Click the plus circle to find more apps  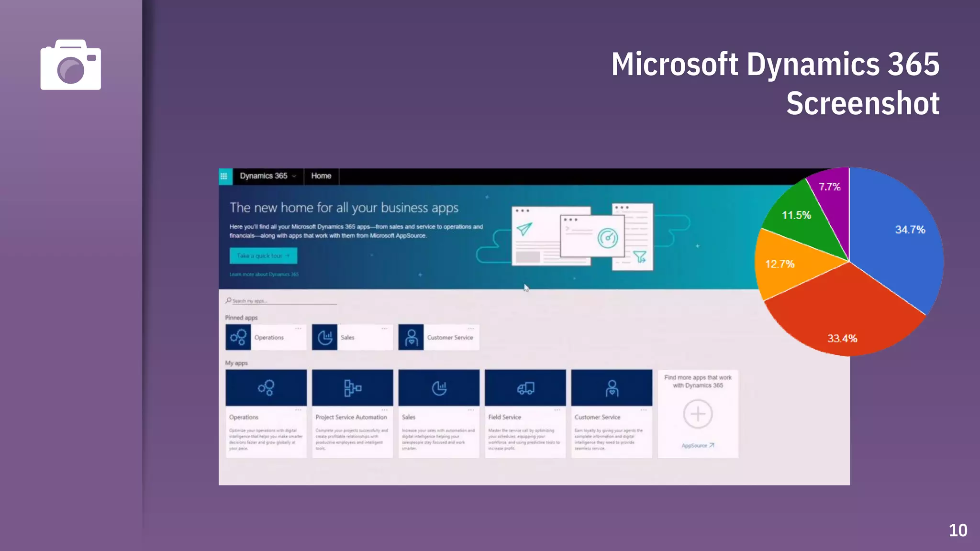(698, 414)
